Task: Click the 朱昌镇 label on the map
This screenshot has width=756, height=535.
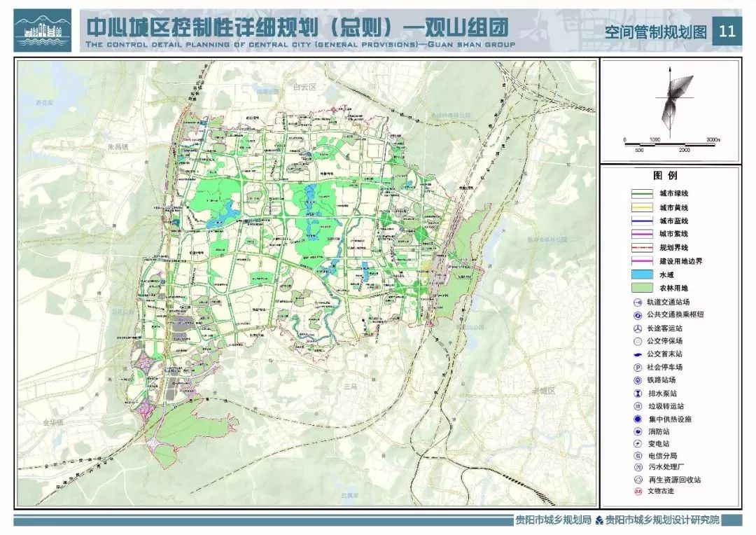Action: pos(118,147)
